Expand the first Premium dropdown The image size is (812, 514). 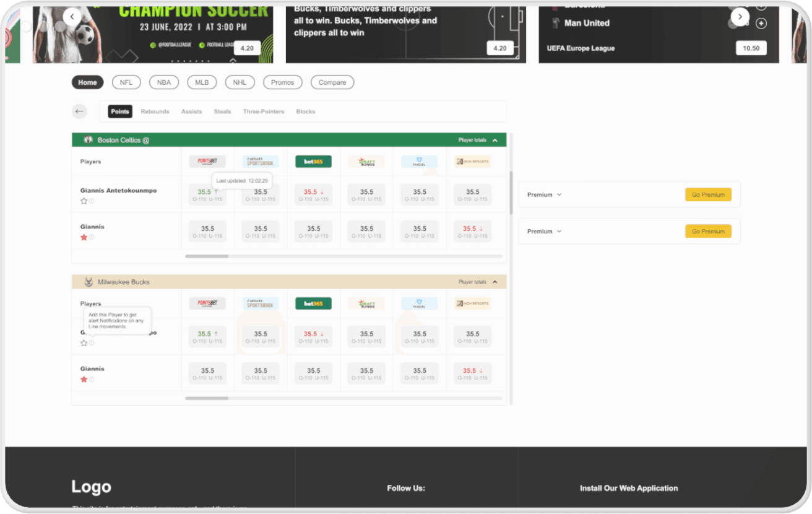tap(545, 194)
